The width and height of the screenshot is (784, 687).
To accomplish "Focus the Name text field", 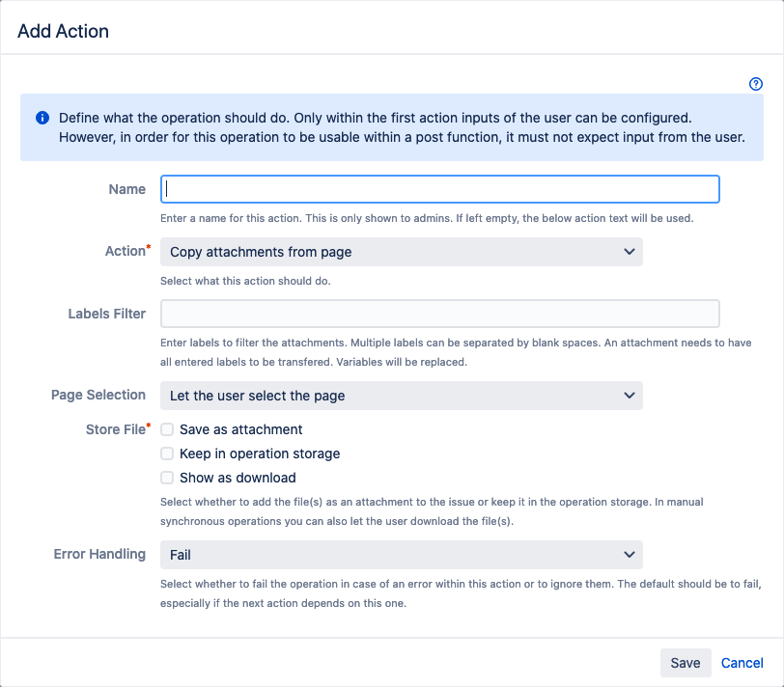I will 440,189.
